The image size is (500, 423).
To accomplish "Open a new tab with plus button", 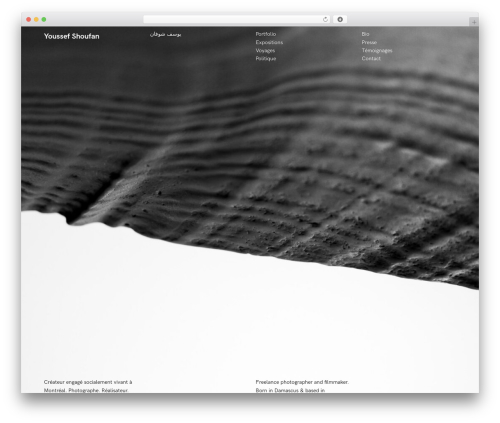I will point(474,22).
